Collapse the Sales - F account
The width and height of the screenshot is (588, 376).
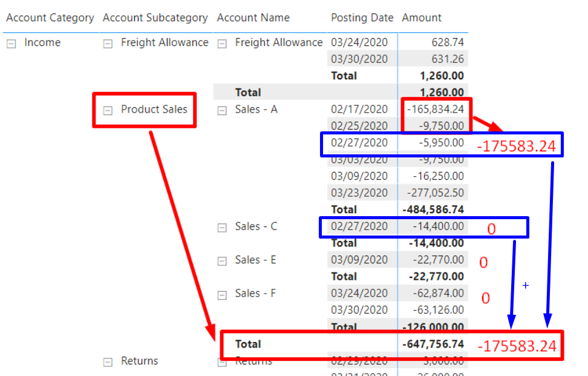coord(223,295)
